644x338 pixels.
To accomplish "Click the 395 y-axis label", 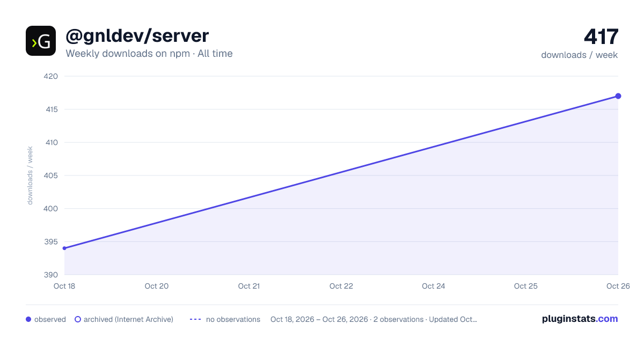I will pyautogui.click(x=50, y=242).
